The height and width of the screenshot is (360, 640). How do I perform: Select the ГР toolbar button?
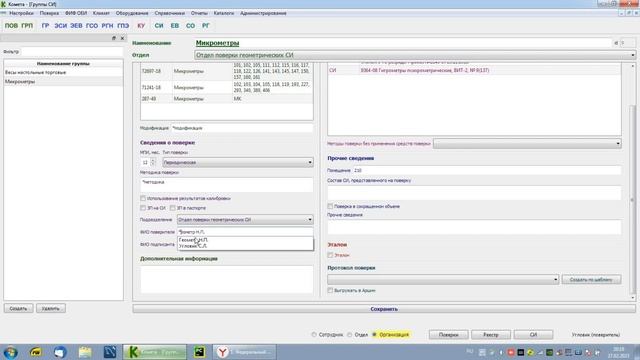pyautogui.click(x=45, y=25)
